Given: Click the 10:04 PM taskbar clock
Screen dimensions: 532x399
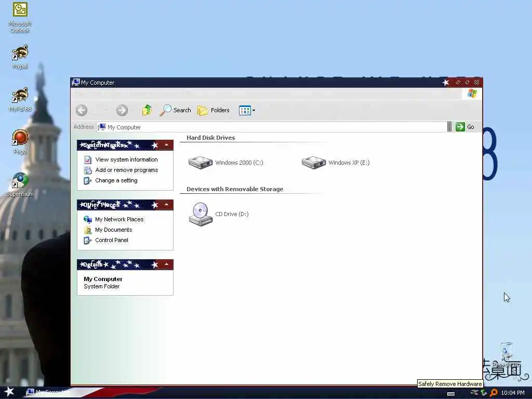Looking at the screenshot, I should pos(513,393).
